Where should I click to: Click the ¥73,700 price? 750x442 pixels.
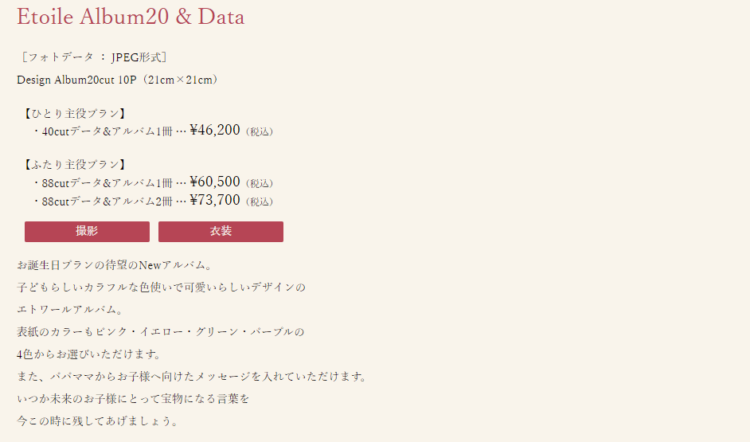click(x=215, y=200)
